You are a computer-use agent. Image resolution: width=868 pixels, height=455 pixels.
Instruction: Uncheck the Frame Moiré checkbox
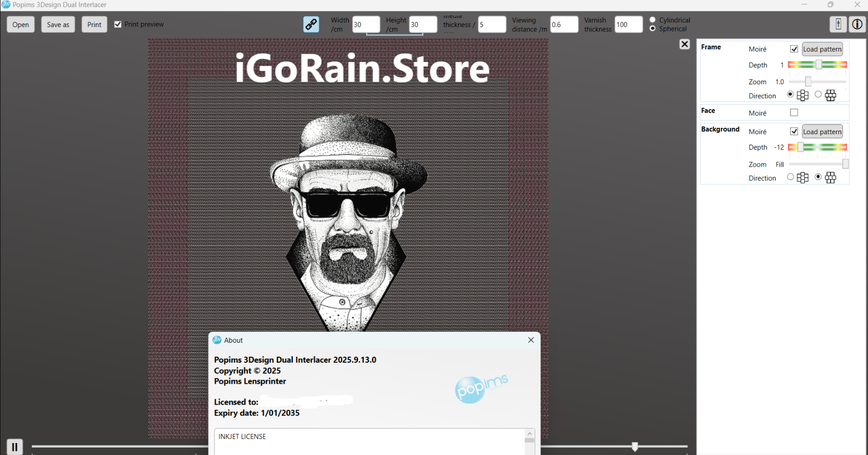(x=794, y=49)
